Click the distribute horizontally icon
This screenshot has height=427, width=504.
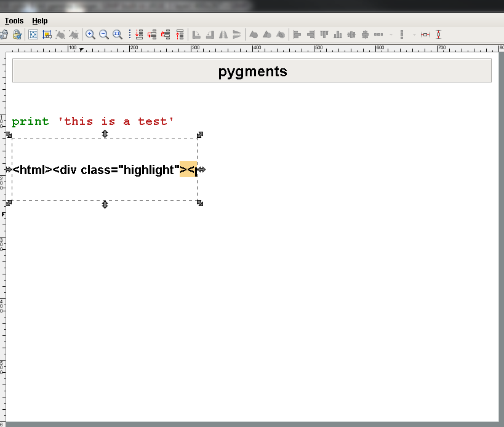point(378,34)
